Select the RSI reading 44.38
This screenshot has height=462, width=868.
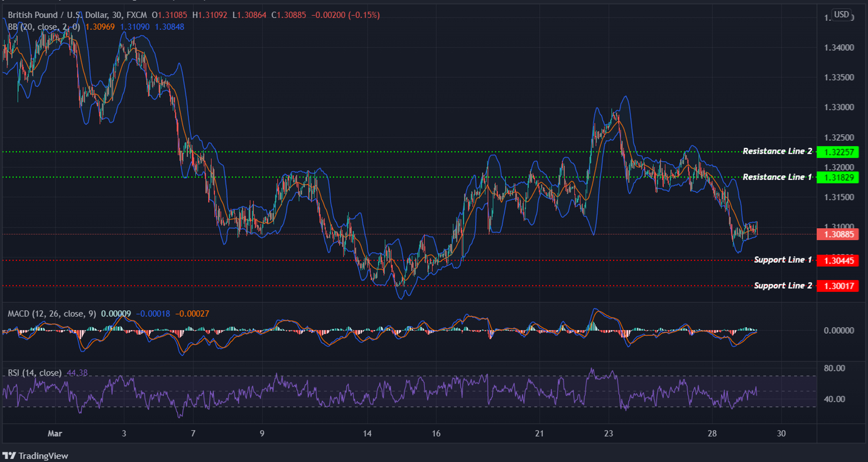[x=77, y=373]
